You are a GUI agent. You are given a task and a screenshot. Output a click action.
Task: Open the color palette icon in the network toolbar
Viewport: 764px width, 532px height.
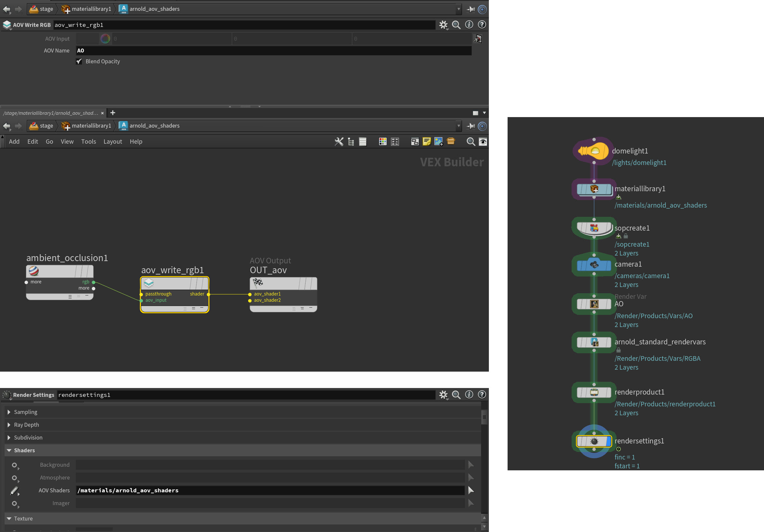[382, 141]
